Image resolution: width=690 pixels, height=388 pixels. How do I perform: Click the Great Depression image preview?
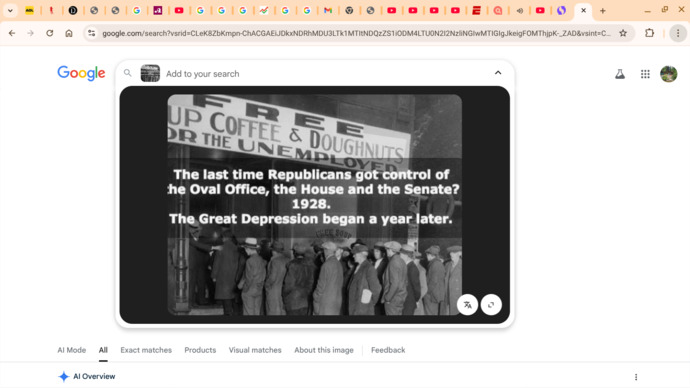pos(315,205)
